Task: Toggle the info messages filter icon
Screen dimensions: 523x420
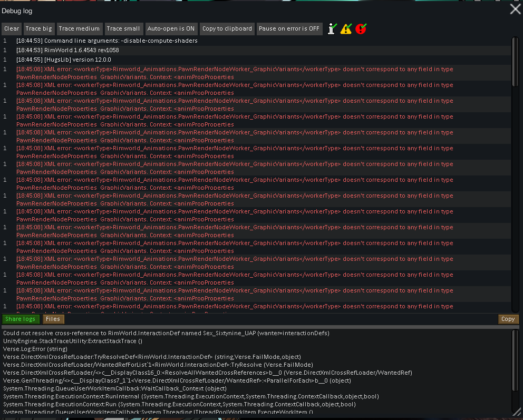Action: pyautogui.click(x=332, y=28)
